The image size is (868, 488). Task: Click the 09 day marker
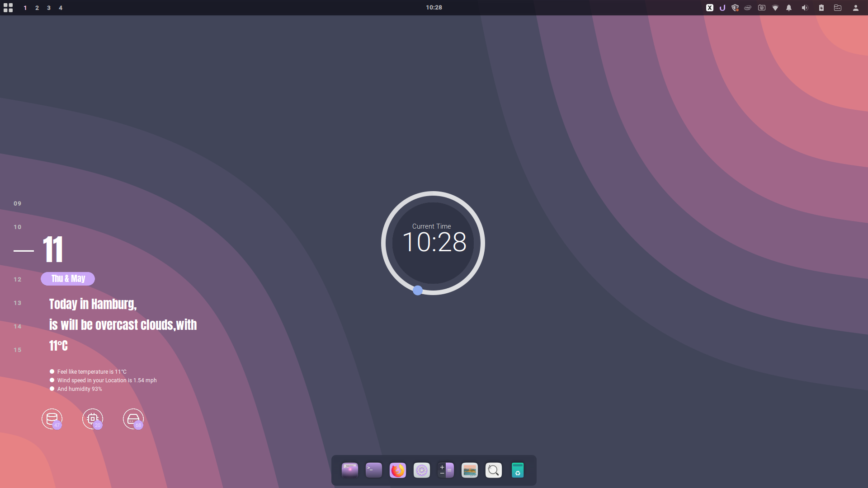[x=18, y=203]
